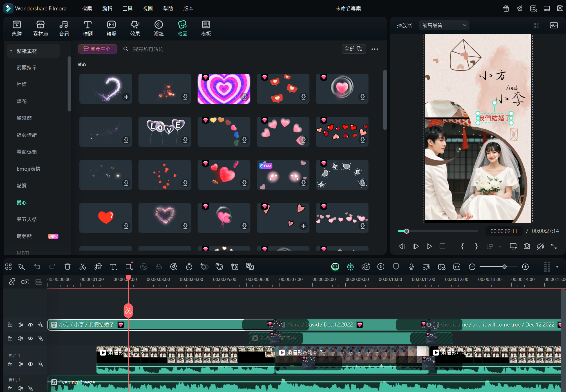566x392 pixels.
Task: Select the 烟花 sticker category
Action: click(x=22, y=101)
